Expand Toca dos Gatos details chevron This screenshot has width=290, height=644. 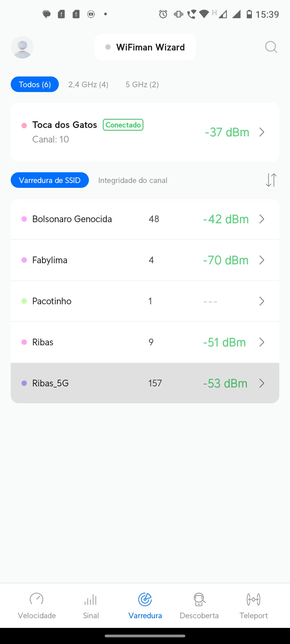262,132
